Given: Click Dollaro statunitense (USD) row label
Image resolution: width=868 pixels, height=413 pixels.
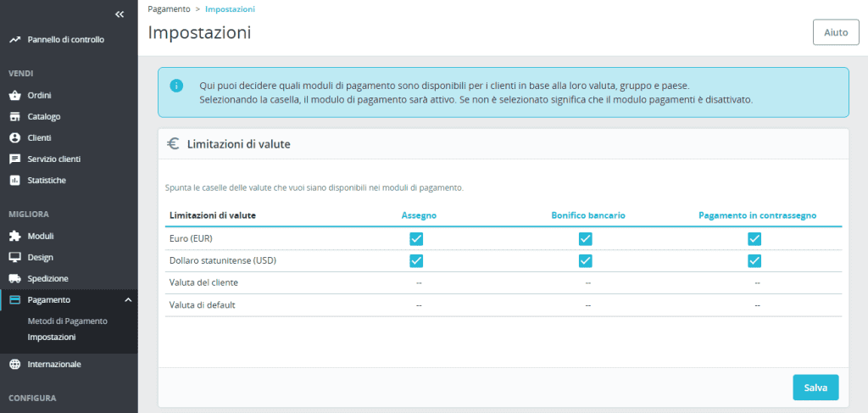Looking at the screenshot, I should point(223,260).
